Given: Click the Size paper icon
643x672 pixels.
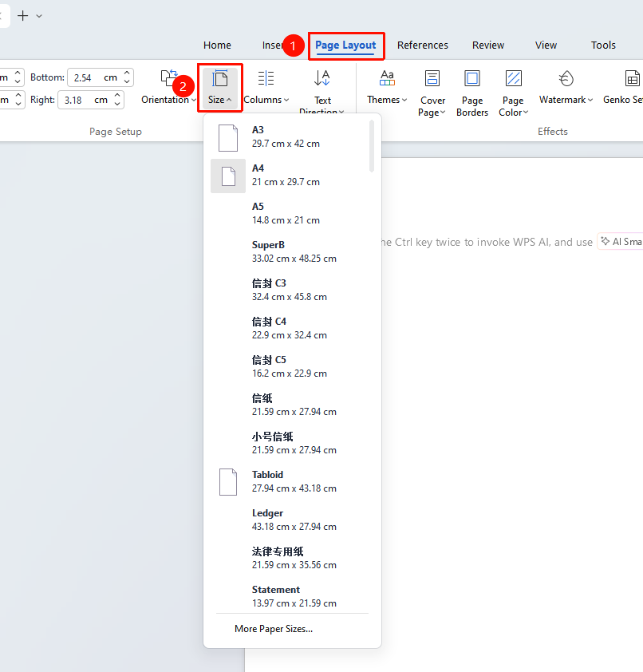Looking at the screenshot, I should 219,79.
